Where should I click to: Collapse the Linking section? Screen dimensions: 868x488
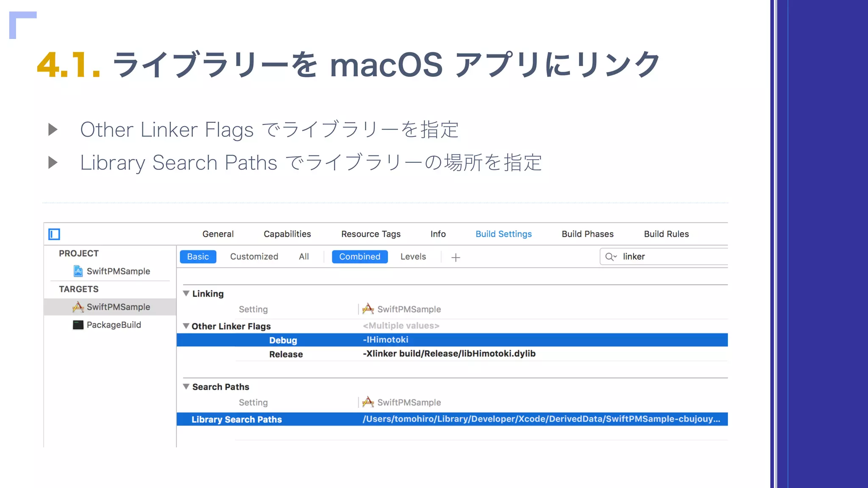pyautogui.click(x=186, y=293)
